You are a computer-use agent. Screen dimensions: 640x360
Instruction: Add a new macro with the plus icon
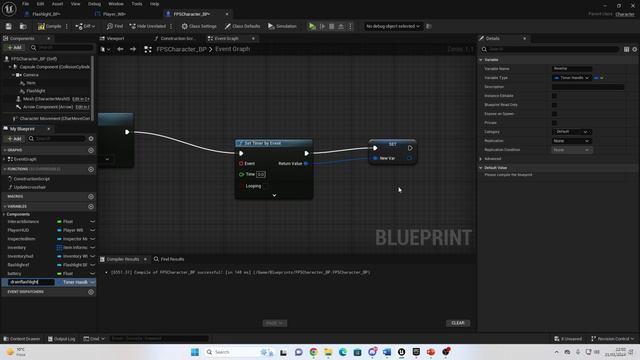coord(91,196)
